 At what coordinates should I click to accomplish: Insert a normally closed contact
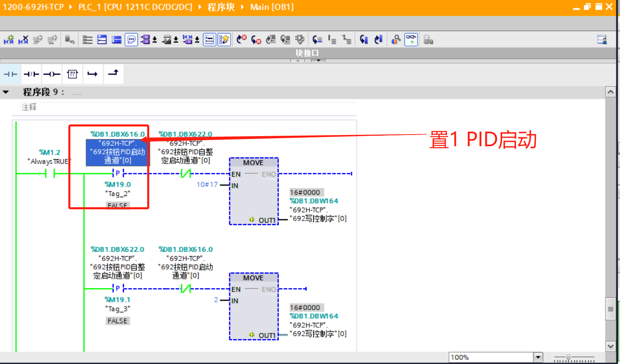point(31,74)
